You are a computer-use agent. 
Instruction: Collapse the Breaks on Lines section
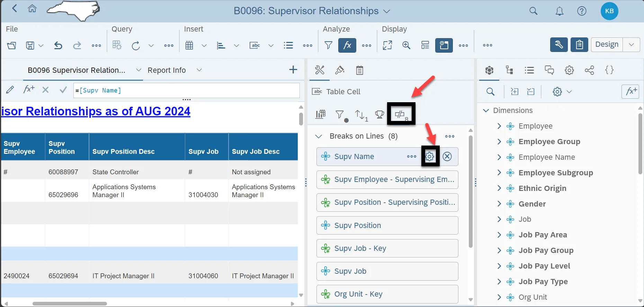(319, 136)
